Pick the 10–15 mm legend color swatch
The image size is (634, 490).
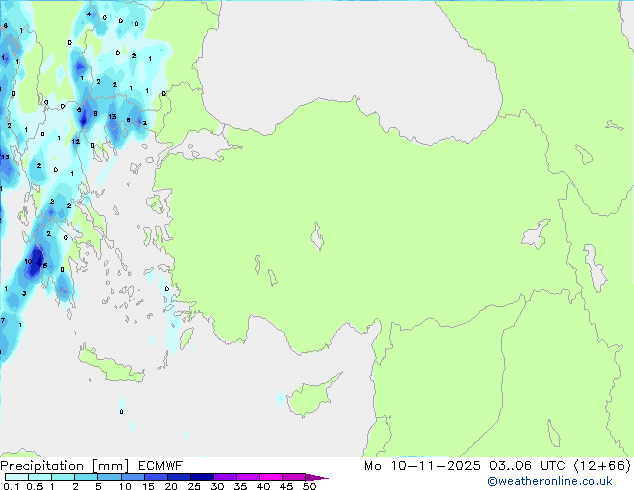pos(132,477)
